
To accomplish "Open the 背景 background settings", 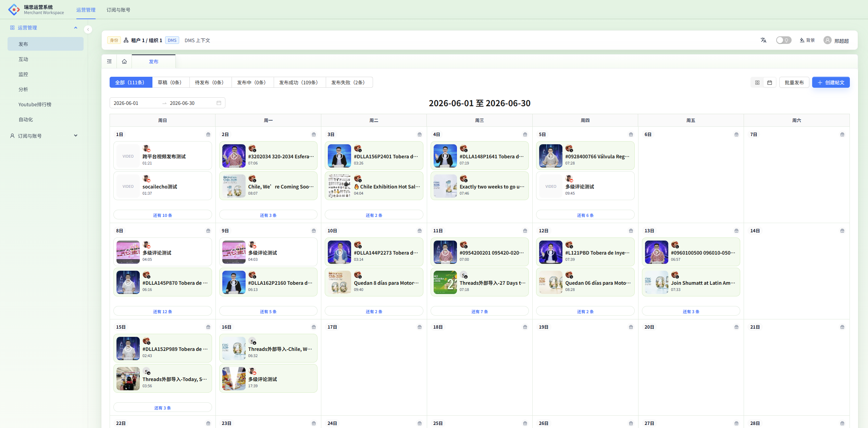I will pos(807,40).
